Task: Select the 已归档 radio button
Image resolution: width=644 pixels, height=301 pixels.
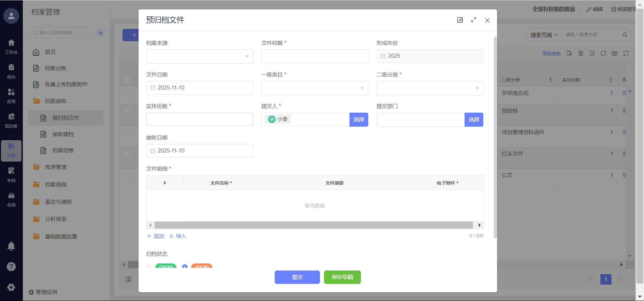Action: click(149, 267)
